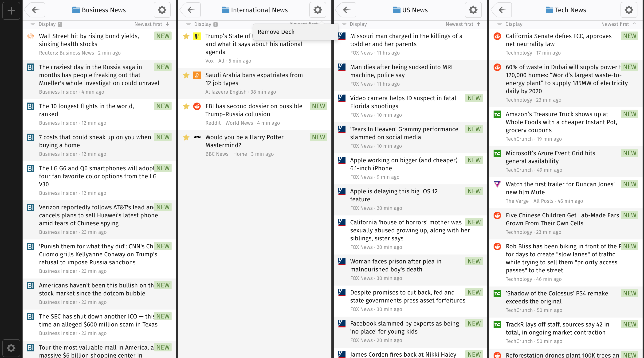The width and height of the screenshot is (644, 358).
Task: Open The craziest day in the Russia saga
Action: 99,80
